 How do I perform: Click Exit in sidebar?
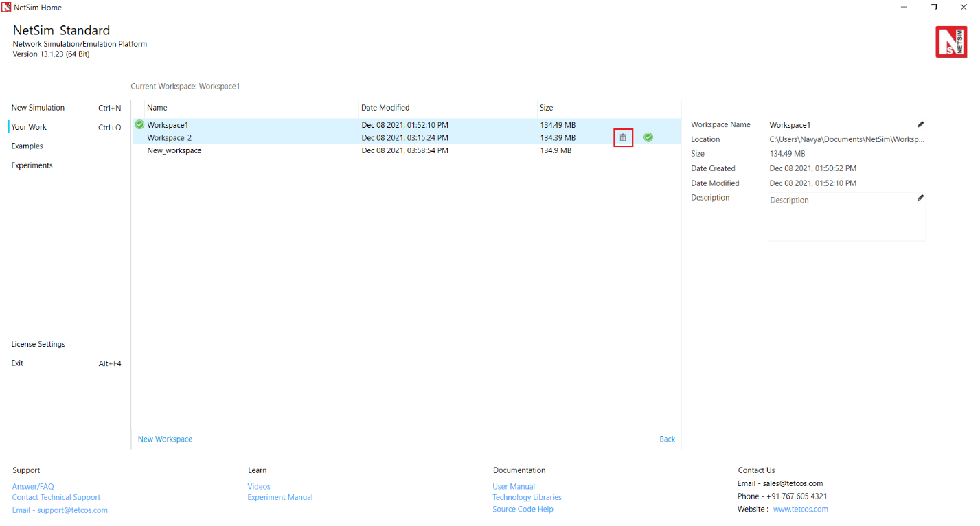pyautogui.click(x=17, y=363)
